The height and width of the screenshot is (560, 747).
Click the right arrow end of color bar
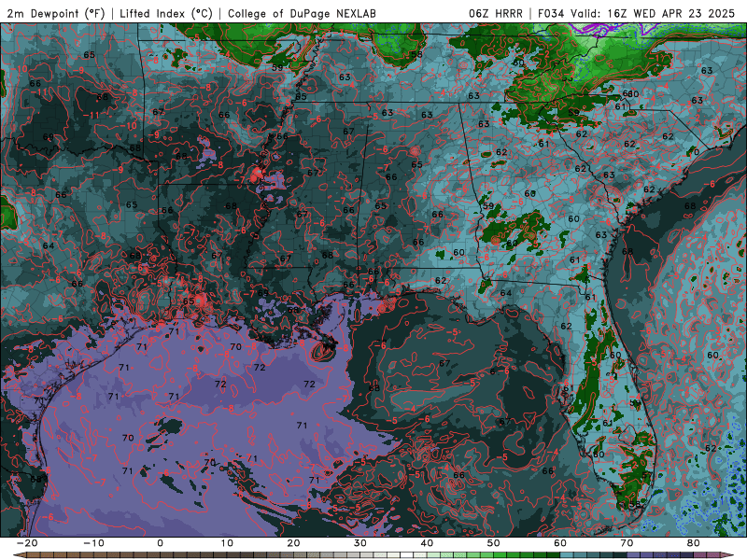tap(729, 555)
